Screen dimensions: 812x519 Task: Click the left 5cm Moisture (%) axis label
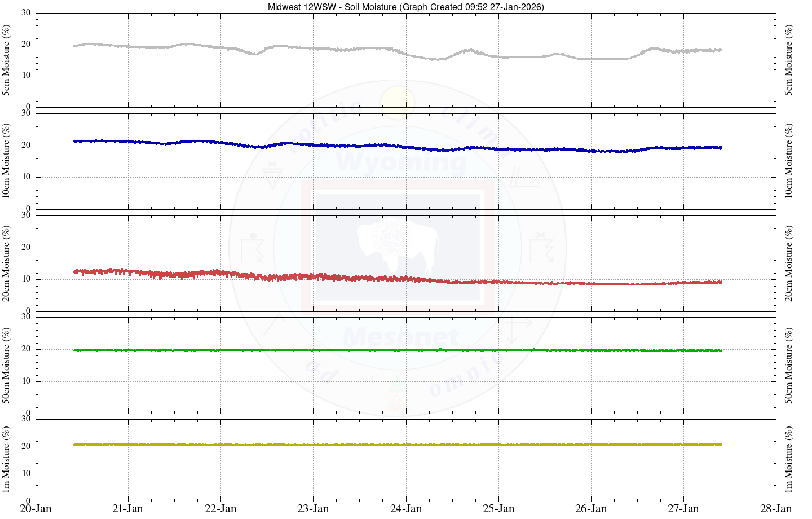click(x=7, y=60)
